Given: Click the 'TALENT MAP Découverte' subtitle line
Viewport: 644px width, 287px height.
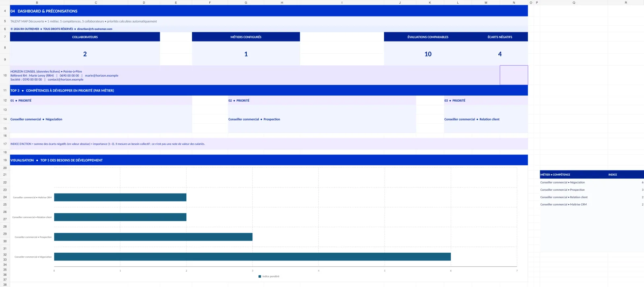Looking at the screenshot, I should click(x=84, y=21).
